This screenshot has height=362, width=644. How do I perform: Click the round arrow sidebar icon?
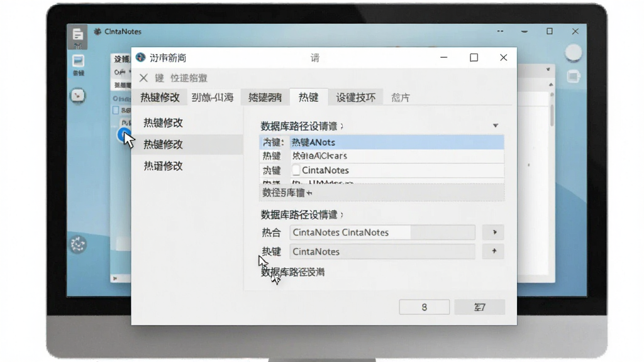[77, 96]
